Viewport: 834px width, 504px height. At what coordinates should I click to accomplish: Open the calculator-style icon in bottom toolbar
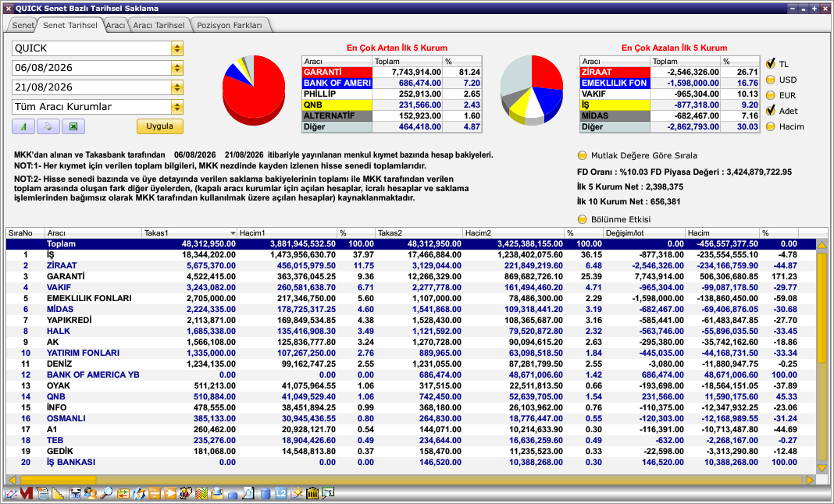75,493
